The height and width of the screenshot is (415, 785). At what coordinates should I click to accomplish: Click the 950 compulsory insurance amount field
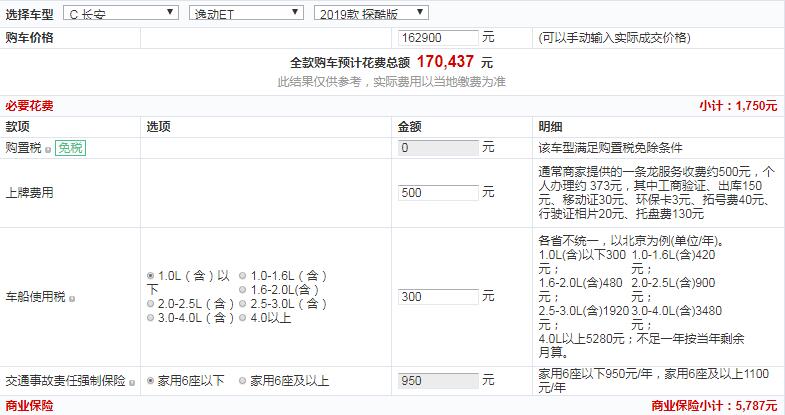pyautogui.click(x=438, y=381)
